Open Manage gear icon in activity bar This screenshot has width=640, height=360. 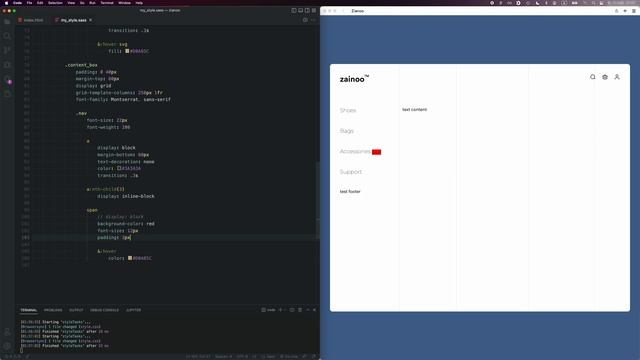tap(7, 346)
